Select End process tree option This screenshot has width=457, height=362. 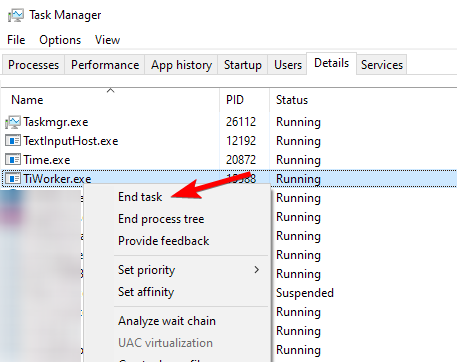(x=161, y=219)
